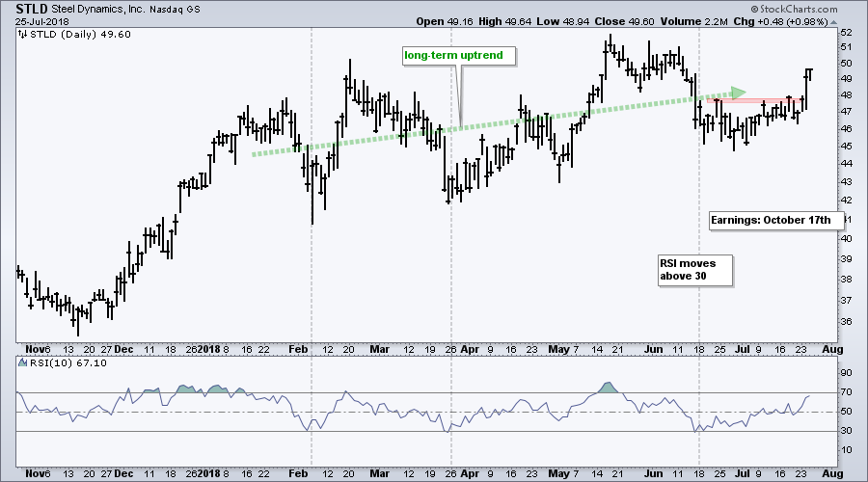Click the 25-Jul-2018 date label

click(42, 21)
